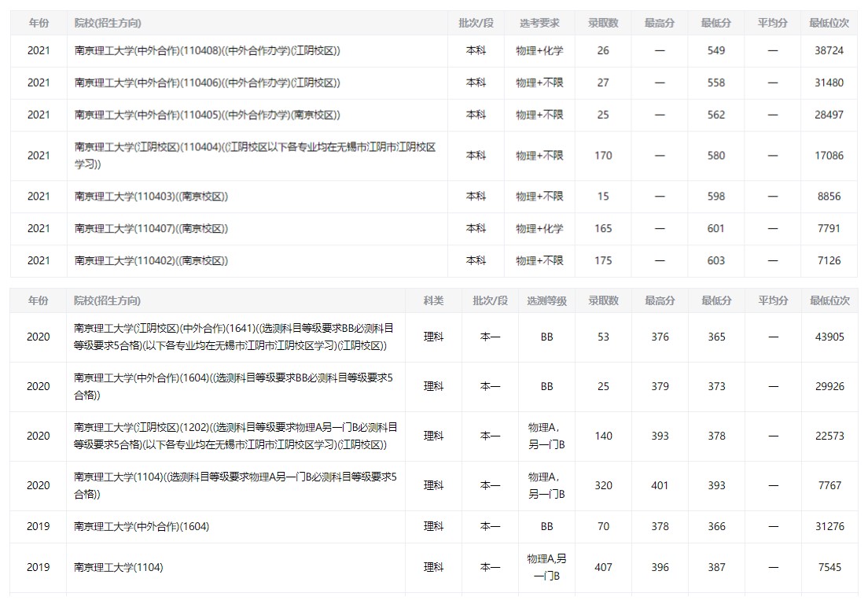This screenshot has width=868, height=604.
Task: Click the 最高分 value 379
Action: 660,387
